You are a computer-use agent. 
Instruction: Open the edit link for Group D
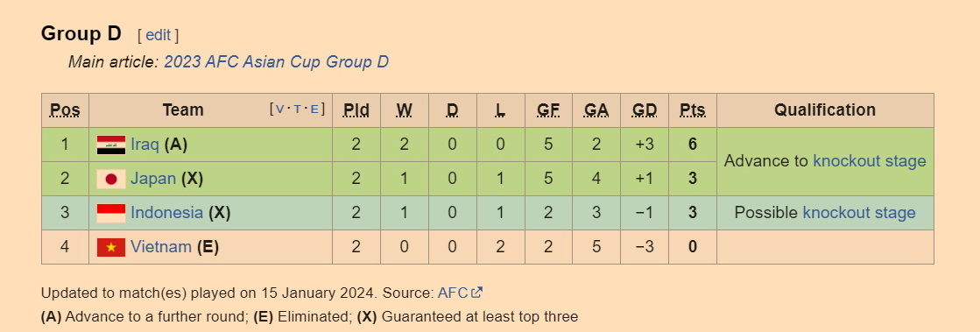[159, 35]
